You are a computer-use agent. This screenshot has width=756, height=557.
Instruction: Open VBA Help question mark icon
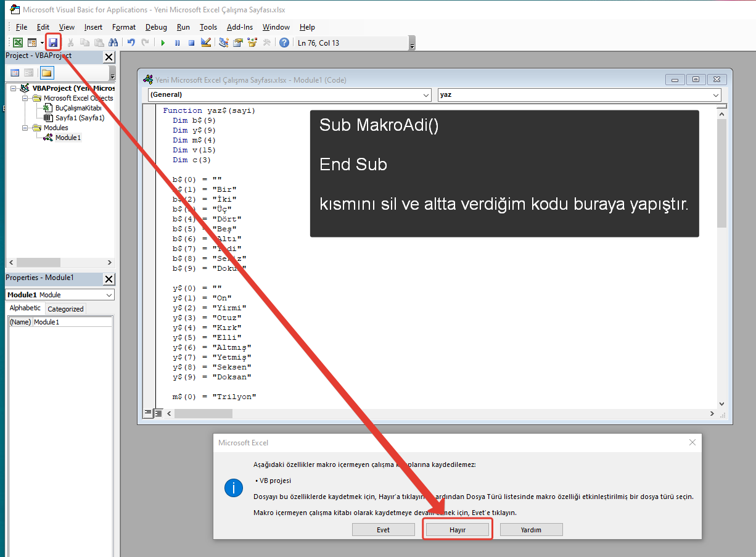(284, 43)
